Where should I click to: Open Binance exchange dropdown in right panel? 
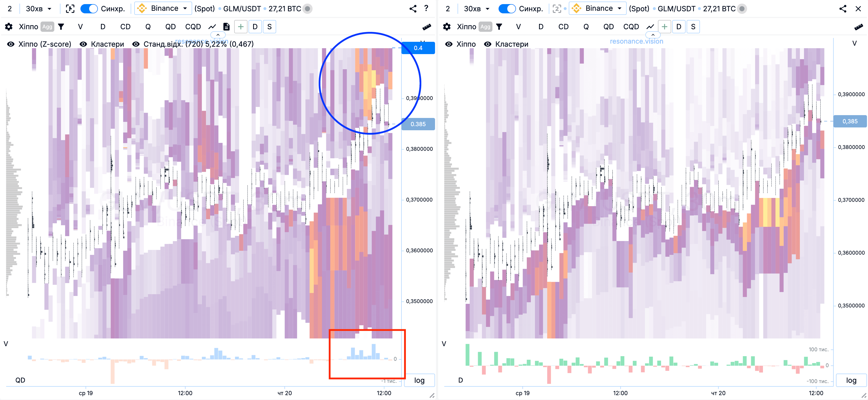tap(597, 8)
